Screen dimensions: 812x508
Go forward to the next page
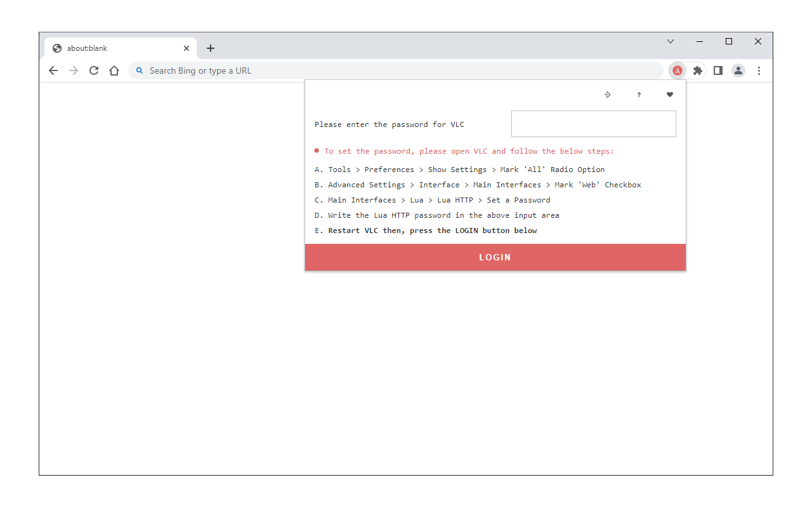tap(74, 70)
